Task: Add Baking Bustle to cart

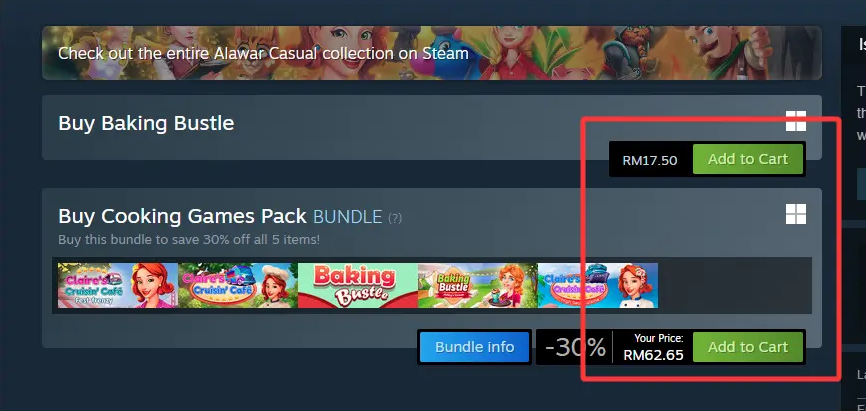Action: 748,159
